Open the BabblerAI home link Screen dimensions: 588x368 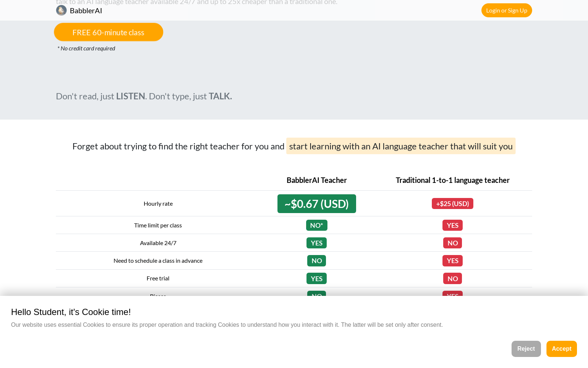[x=79, y=10]
